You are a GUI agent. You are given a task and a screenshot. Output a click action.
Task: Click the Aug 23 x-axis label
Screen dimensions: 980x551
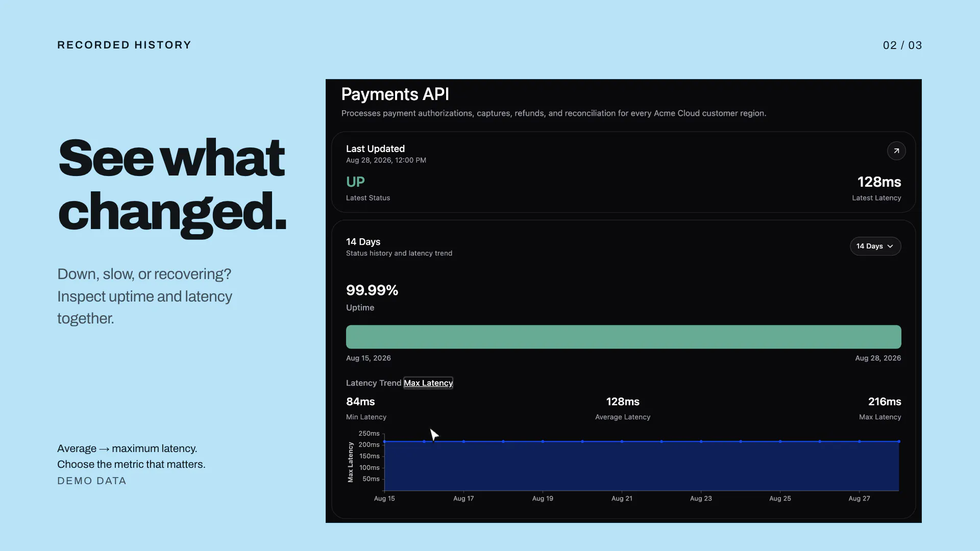(x=701, y=498)
